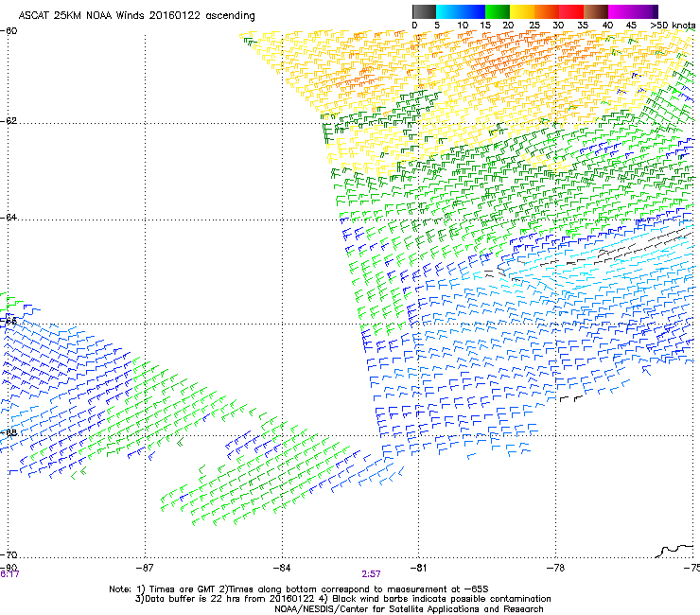This screenshot has width=700, height=615.
Task: Click the -62 latitude axis label
Action: click(x=9, y=121)
